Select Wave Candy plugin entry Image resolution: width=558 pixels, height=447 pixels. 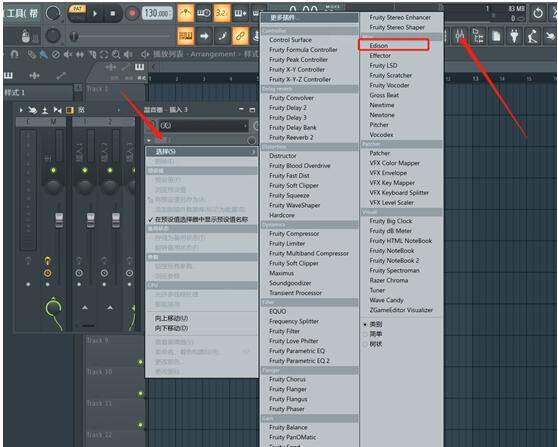[386, 300]
